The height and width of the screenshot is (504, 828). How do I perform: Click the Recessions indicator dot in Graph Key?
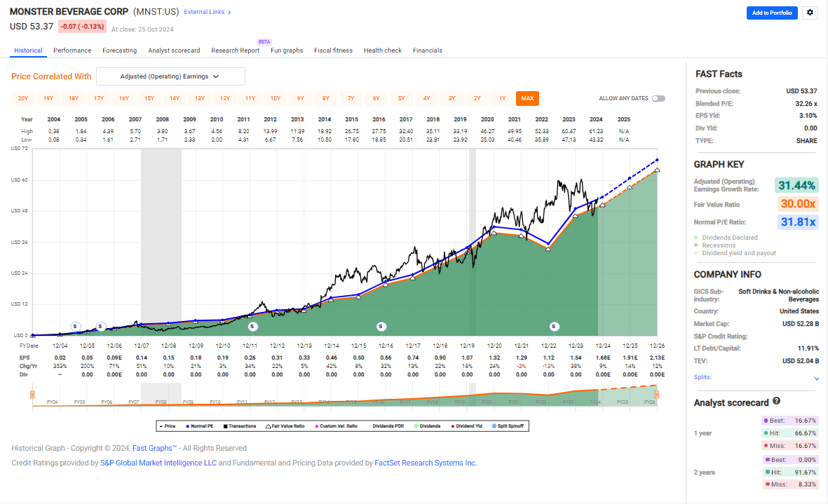pos(695,244)
